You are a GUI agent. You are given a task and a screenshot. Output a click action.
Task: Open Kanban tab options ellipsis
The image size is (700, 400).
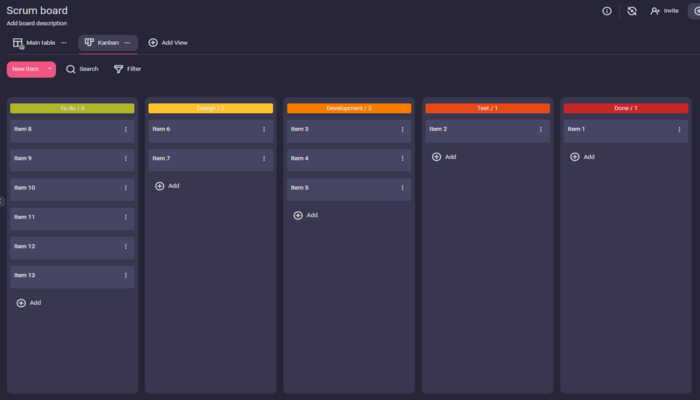pyautogui.click(x=127, y=43)
